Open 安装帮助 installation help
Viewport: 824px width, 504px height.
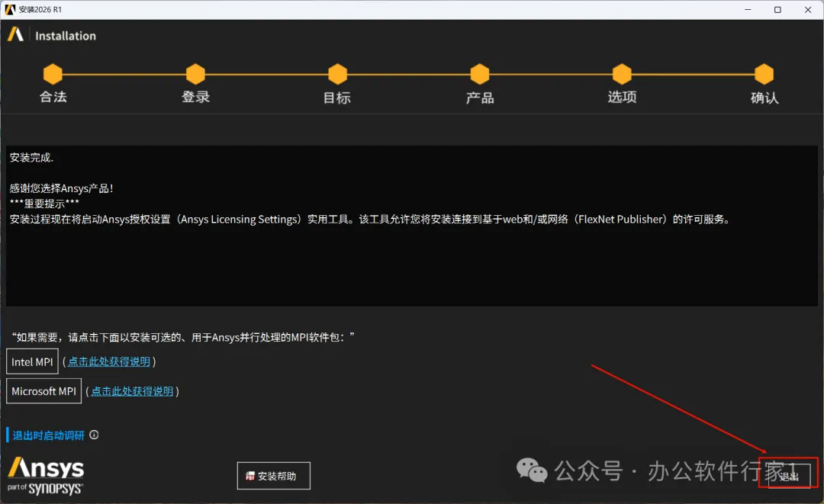273,476
